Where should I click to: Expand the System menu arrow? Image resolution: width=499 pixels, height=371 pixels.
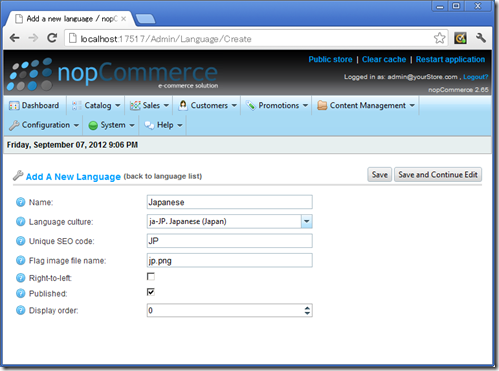pyautogui.click(x=132, y=125)
